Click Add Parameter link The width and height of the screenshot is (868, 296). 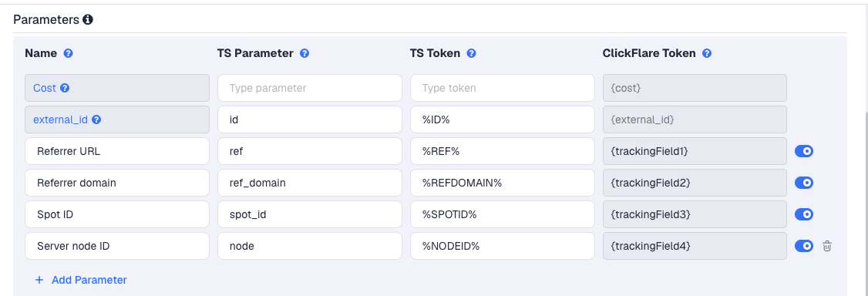point(81,280)
